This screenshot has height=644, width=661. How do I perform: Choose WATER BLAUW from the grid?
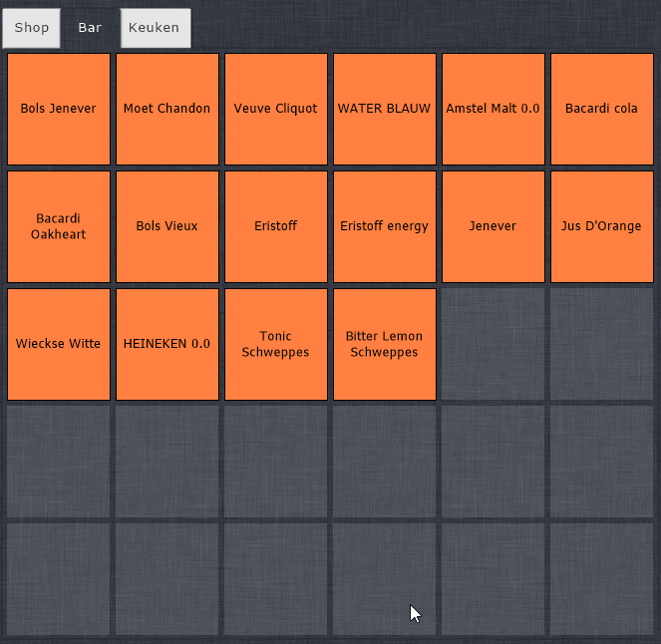pyautogui.click(x=385, y=109)
